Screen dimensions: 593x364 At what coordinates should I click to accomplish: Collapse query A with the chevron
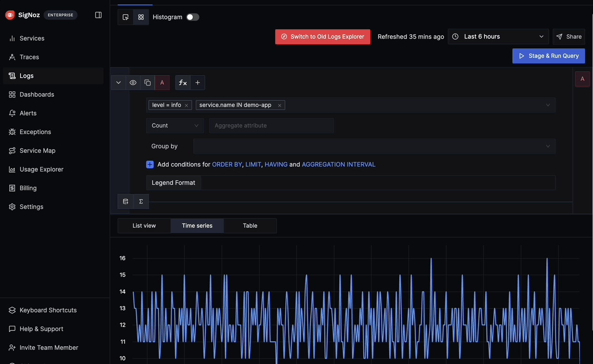point(119,82)
